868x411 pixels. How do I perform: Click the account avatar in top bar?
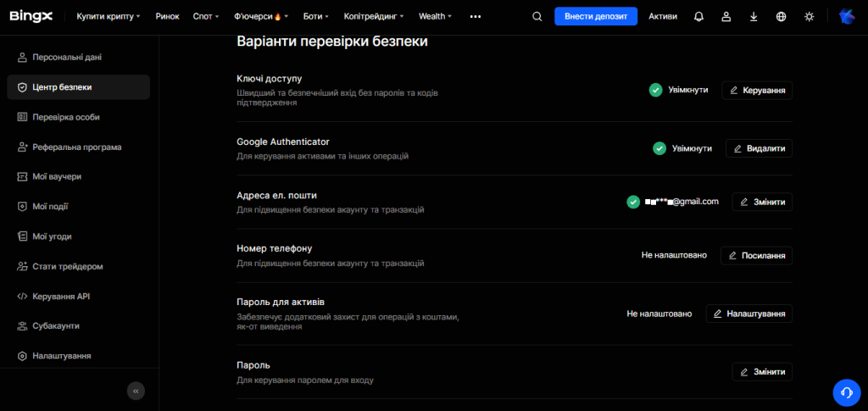pos(847,17)
